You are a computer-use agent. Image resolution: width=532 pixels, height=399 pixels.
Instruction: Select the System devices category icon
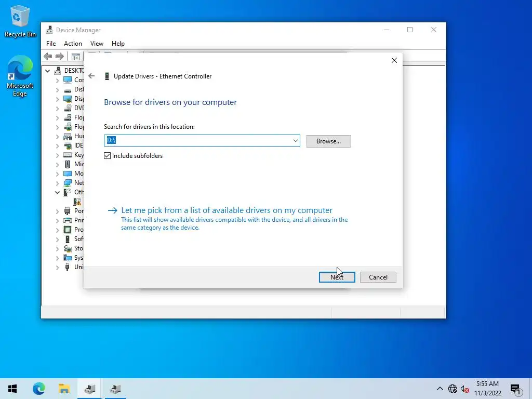click(x=68, y=258)
